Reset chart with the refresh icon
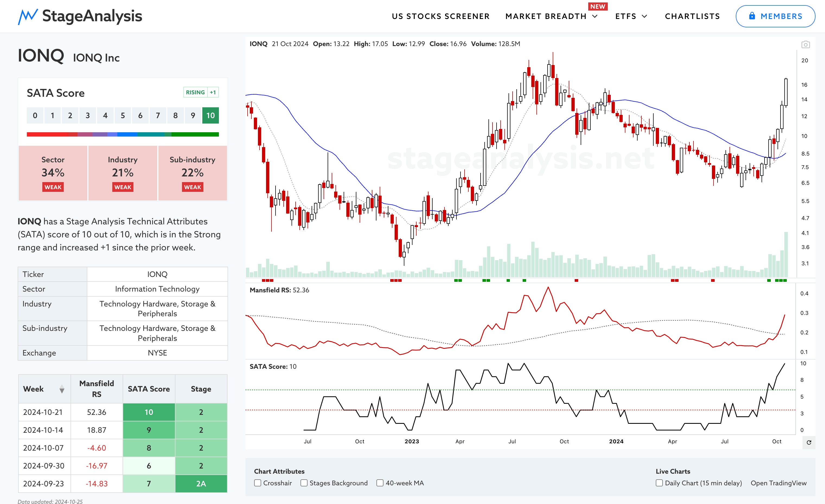Screen dimensions: 825x504 pos(809,442)
